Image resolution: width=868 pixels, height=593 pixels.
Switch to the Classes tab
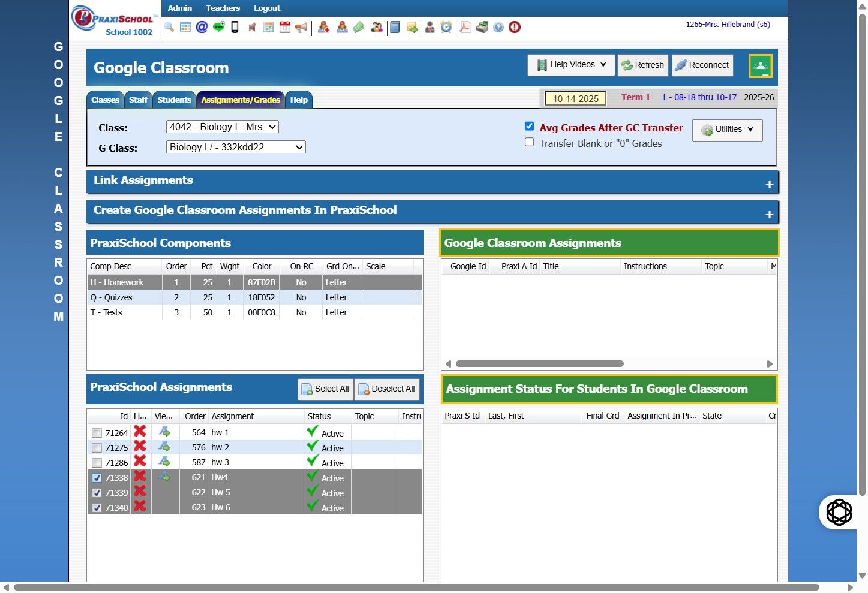coord(106,100)
